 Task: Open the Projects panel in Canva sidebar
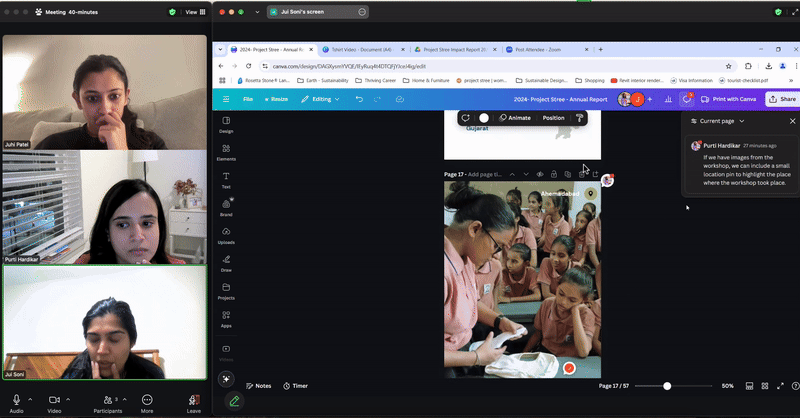[226, 291]
